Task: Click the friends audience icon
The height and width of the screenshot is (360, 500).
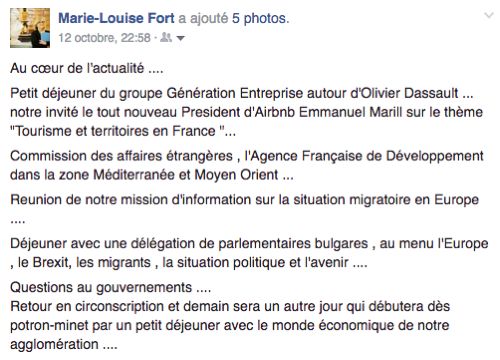Action: (166, 37)
